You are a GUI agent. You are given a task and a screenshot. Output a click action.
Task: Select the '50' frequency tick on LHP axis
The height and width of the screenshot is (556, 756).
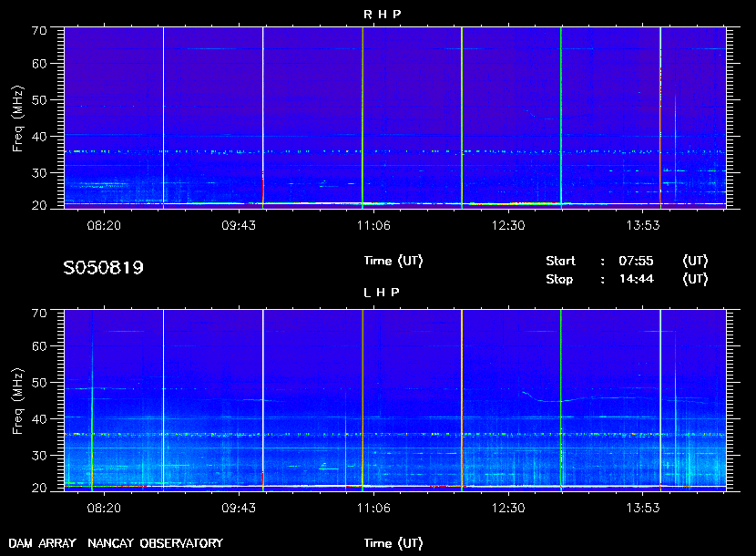click(x=39, y=383)
